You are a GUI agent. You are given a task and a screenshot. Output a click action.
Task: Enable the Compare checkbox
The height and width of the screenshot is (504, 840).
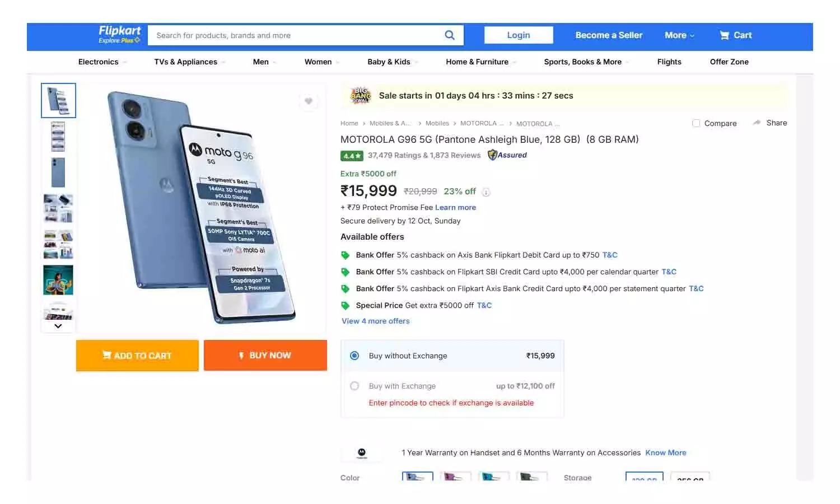[x=696, y=123]
